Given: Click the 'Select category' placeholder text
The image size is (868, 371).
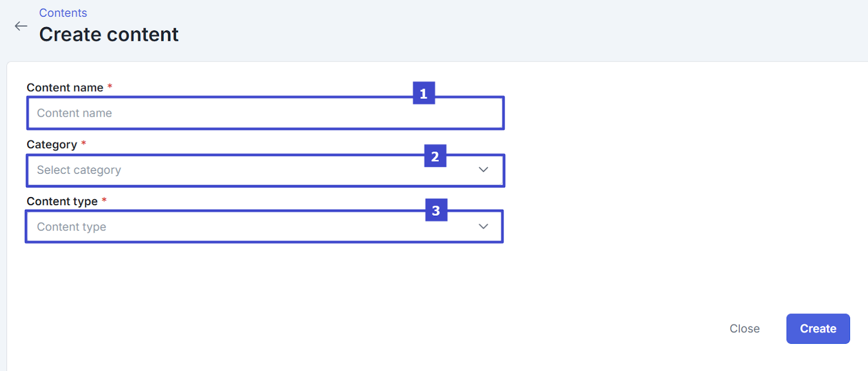Looking at the screenshot, I should pyautogui.click(x=79, y=170).
